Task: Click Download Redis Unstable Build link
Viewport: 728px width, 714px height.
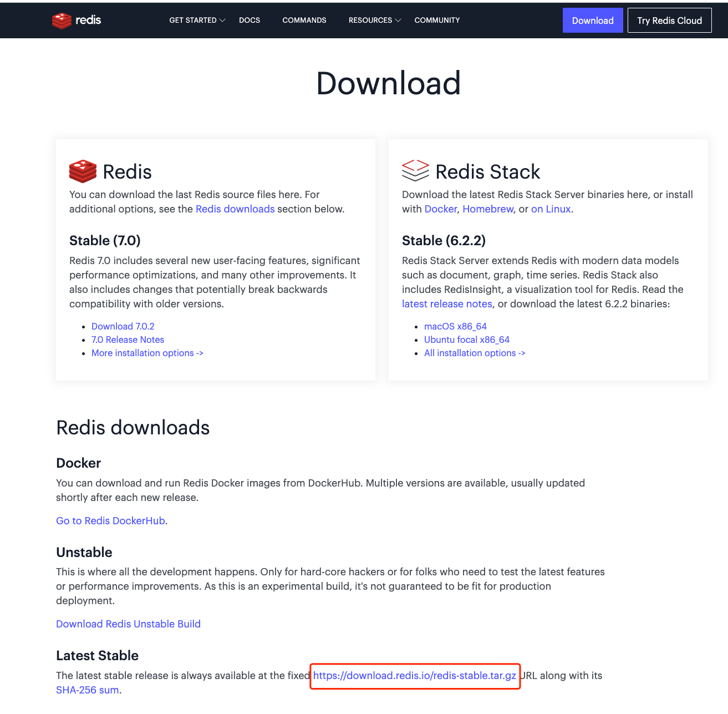Action: 128,624
